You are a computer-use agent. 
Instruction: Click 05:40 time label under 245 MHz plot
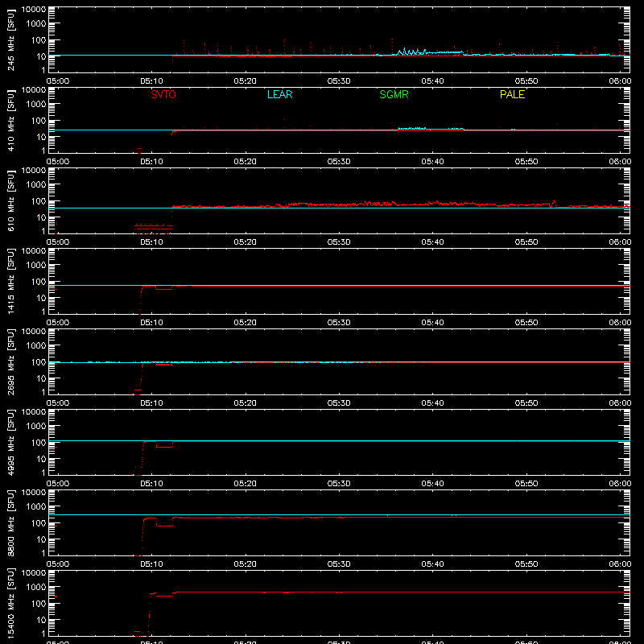pyautogui.click(x=432, y=81)
